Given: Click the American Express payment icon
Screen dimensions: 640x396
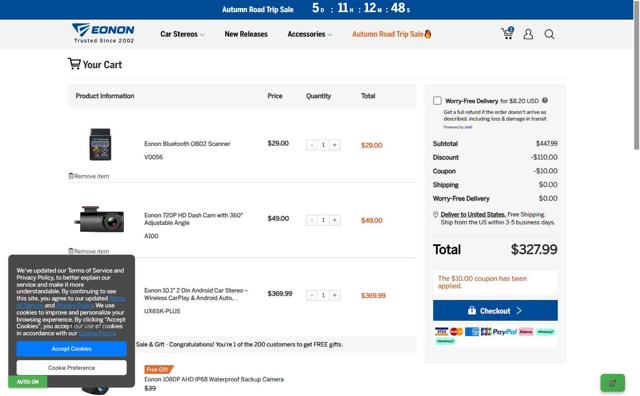Looking at the screenshot, I should [472, 332].
